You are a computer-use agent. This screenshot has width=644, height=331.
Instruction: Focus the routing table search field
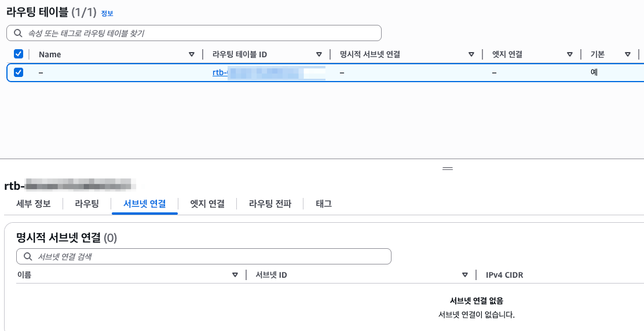coord(194,33)
